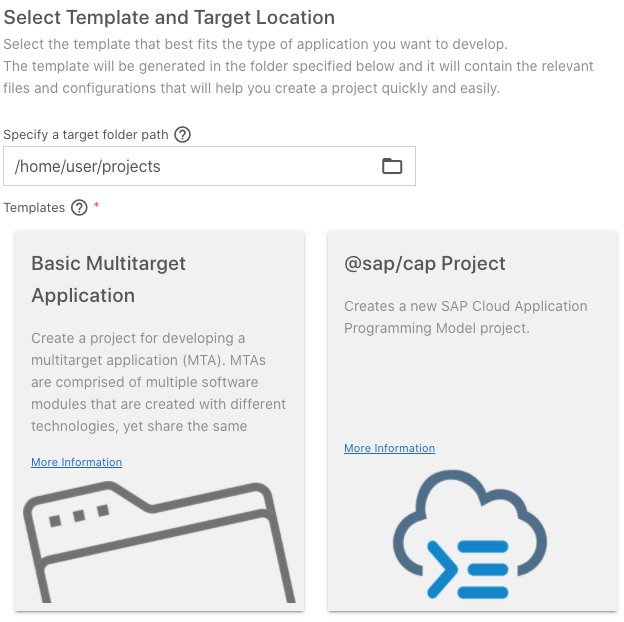Screen dimensions: 624x622
Task: Select the @sap/cap Project title
Action: [x=425, y=263]
